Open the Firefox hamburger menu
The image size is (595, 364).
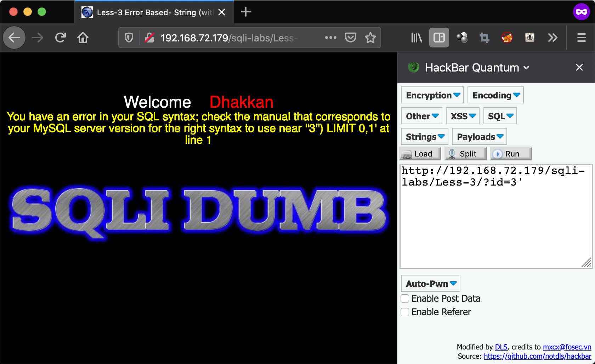coord(581,38)
